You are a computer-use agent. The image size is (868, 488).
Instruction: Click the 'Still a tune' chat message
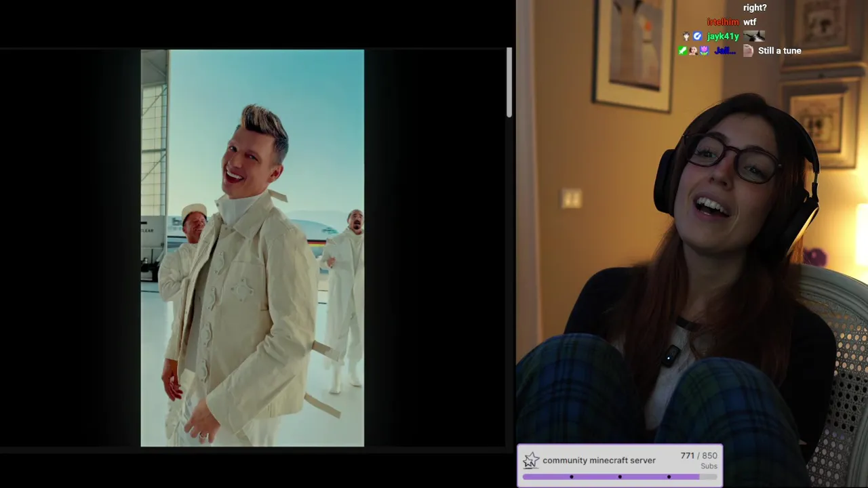point(780,51)
